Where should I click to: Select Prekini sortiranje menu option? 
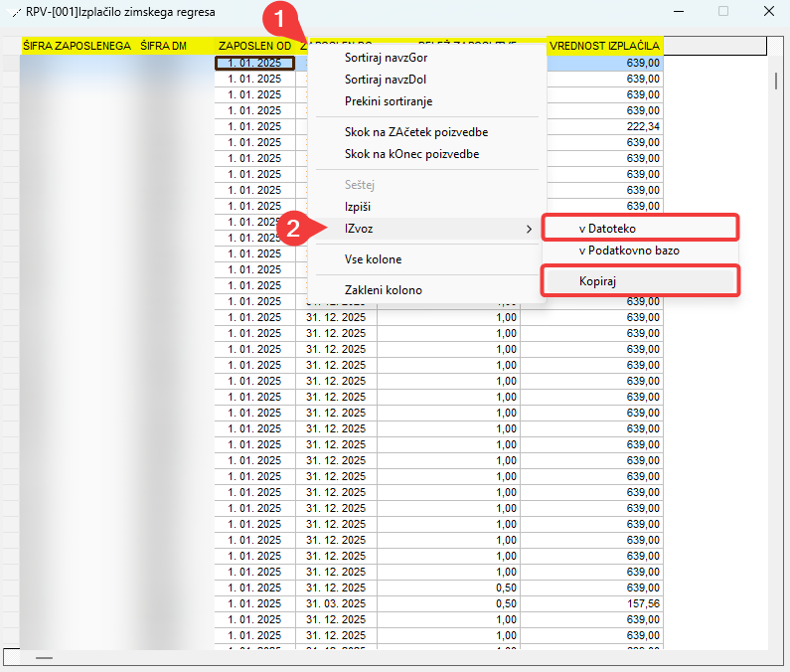(x=389, y=101)
